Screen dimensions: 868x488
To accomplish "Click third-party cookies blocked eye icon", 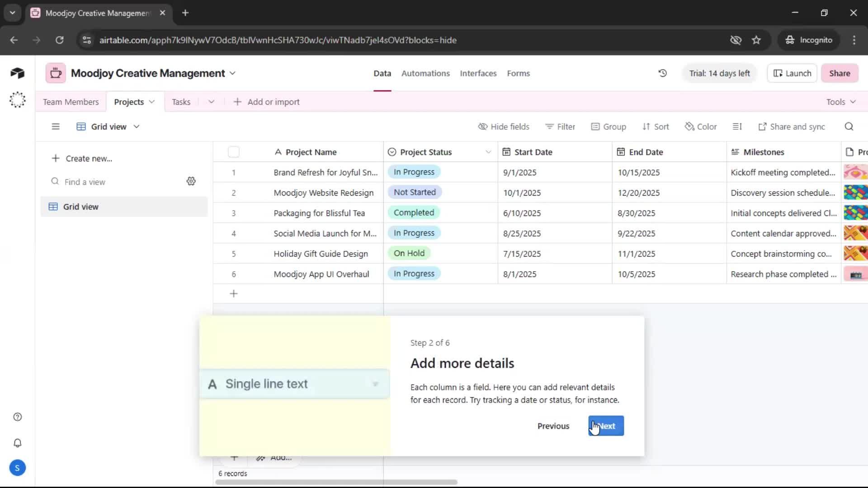I will pos(736,40).
